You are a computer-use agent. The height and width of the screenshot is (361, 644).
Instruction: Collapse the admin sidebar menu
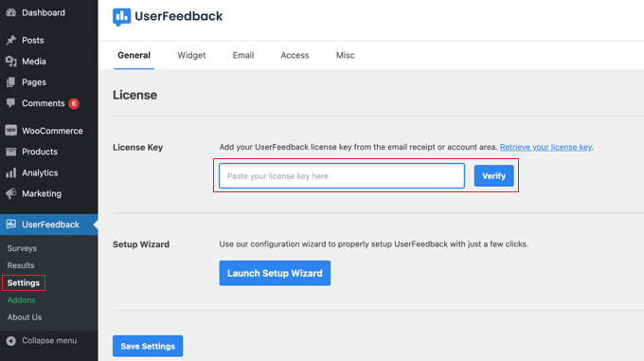tap(42, 340)
